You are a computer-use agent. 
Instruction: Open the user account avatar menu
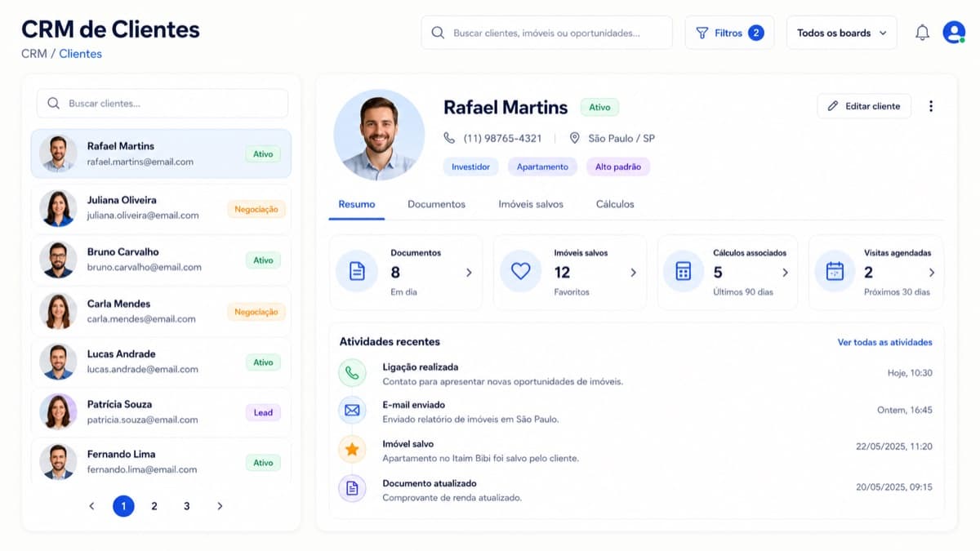tap(954, 33)
